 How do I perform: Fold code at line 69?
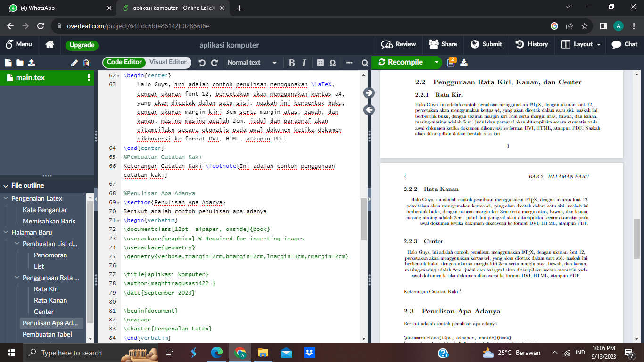[118, 203]
